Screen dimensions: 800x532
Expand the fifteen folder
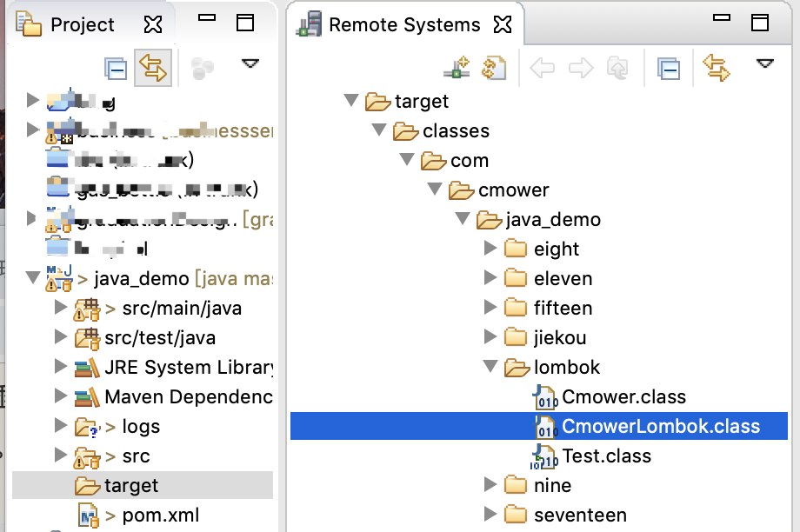(490, 308)
